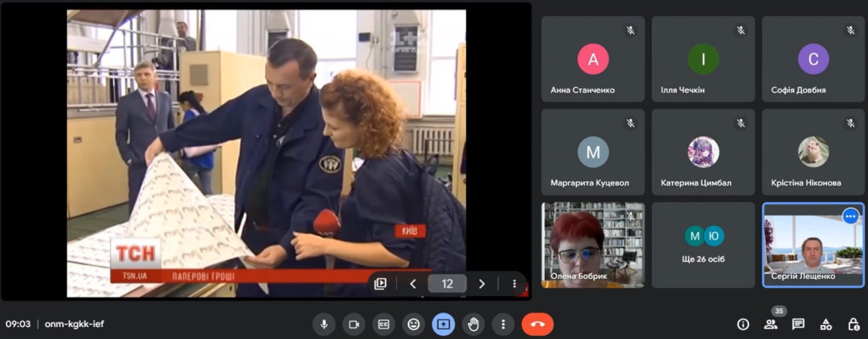
Task: Advance to next slide in presentation
Action: (482, 284)
